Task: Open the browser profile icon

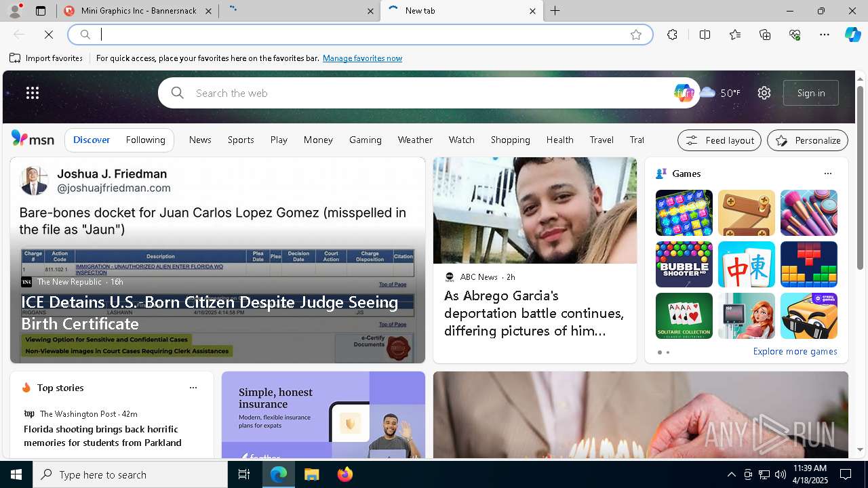Action: [15, 11]
